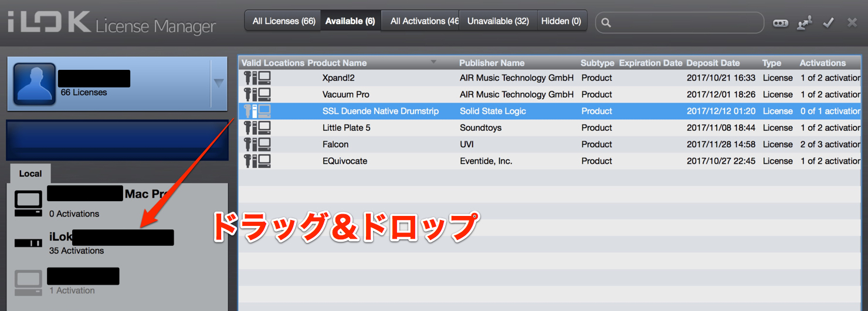Click deposit date 2017/11/28 14:58
This screenshot has width=868, height=311.
(721, 144)
